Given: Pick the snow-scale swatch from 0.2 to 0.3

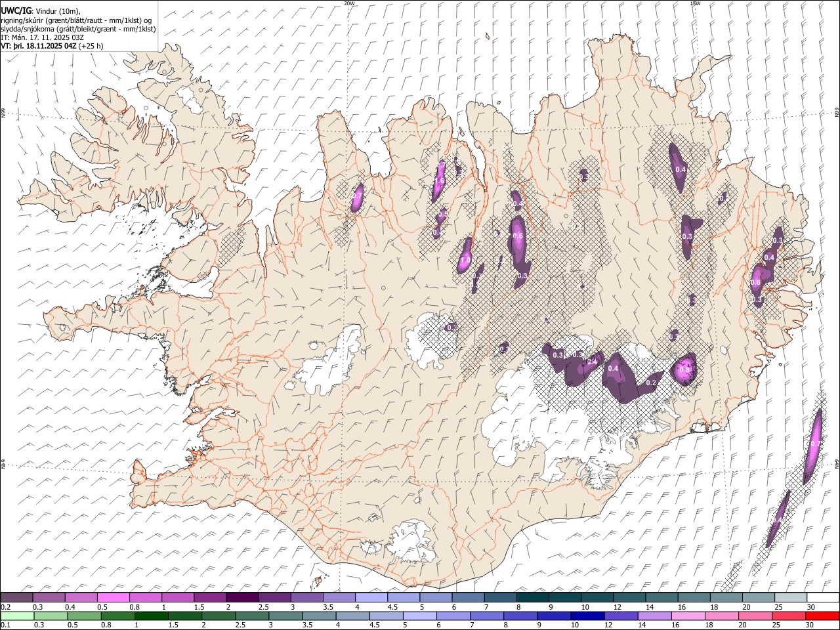Looking at the screenshot, I should click(x=17, y=598).
